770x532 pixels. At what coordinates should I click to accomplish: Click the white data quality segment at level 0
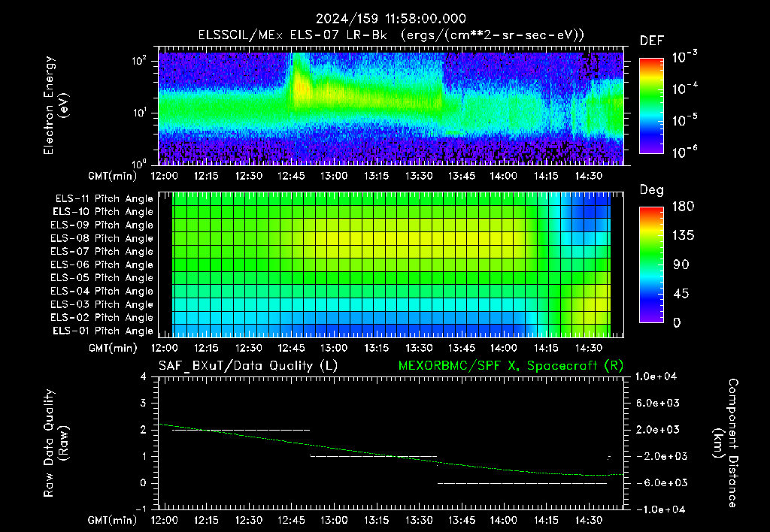(522, 483)
